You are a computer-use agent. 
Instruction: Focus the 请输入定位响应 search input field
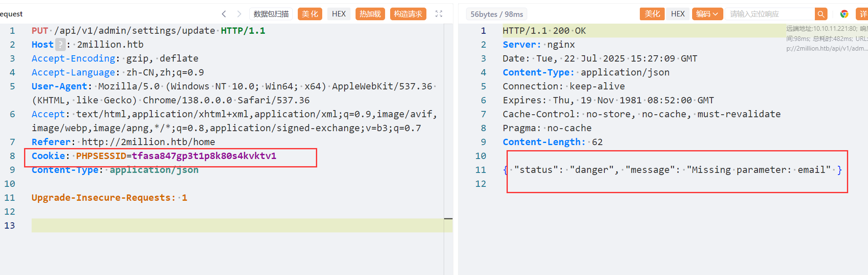tap(770, 14)
